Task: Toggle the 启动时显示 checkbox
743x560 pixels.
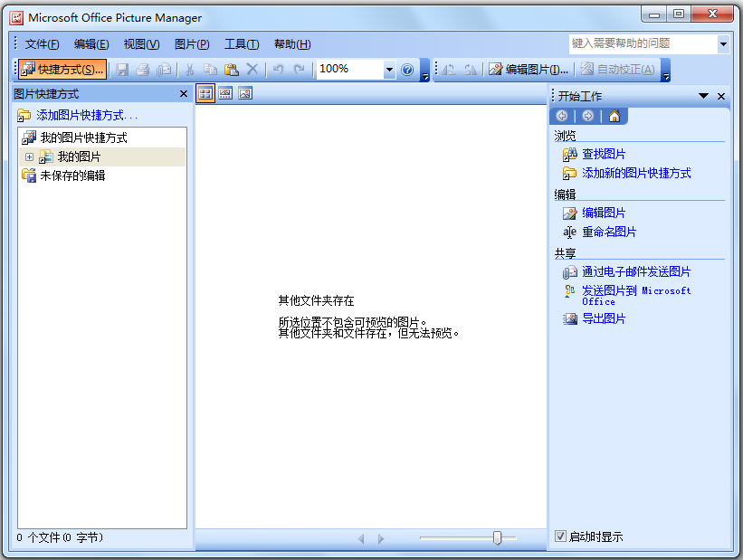Action: 560,536
